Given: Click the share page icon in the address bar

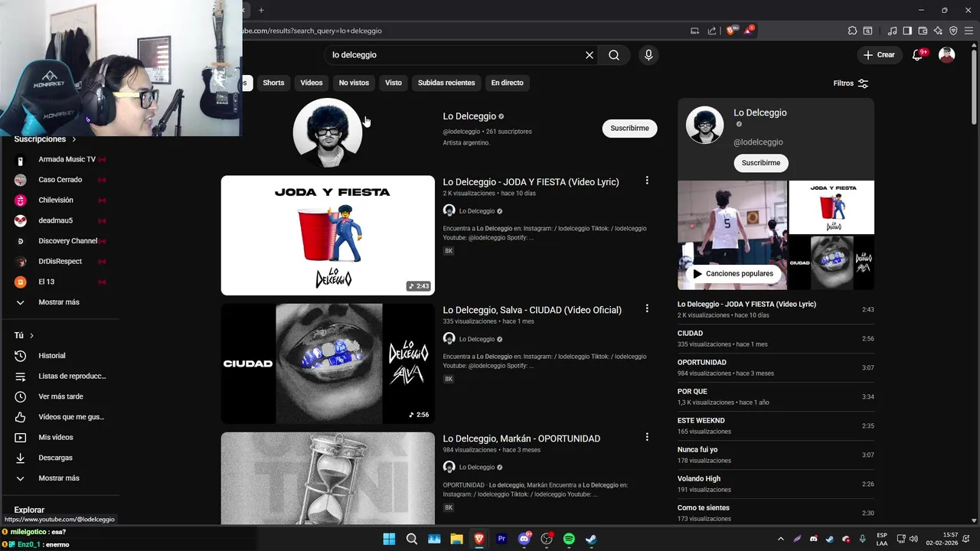Looking at the screenshot, I should coord(712,31).
